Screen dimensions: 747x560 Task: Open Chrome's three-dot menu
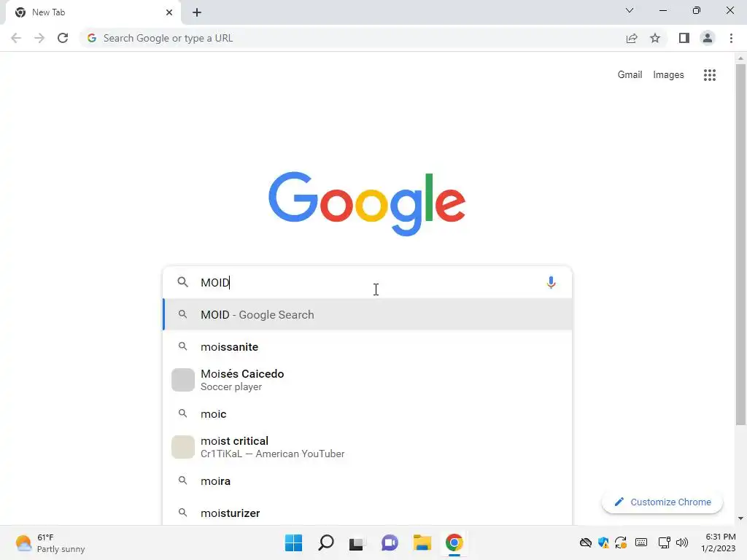tap(731, 38)
